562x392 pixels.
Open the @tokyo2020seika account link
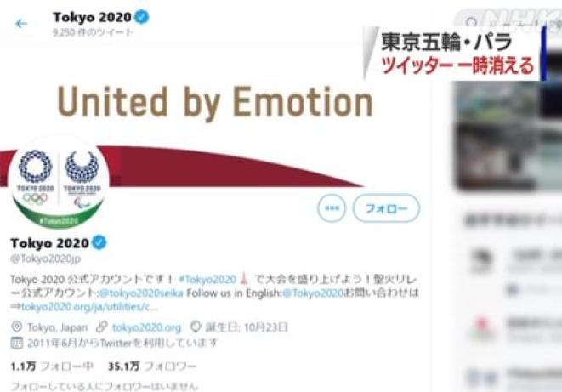pyautogui.click(x=141, y=293)
